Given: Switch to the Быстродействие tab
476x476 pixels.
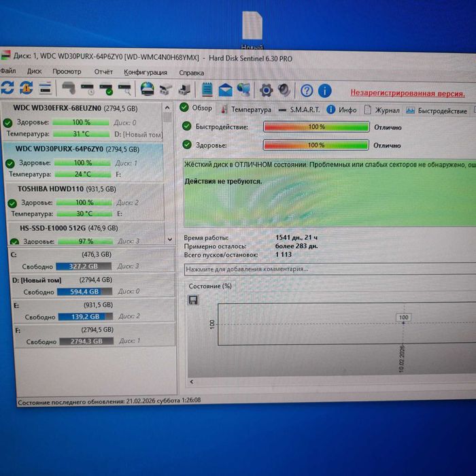Looking at the screenshot, I should pos(437,111).
